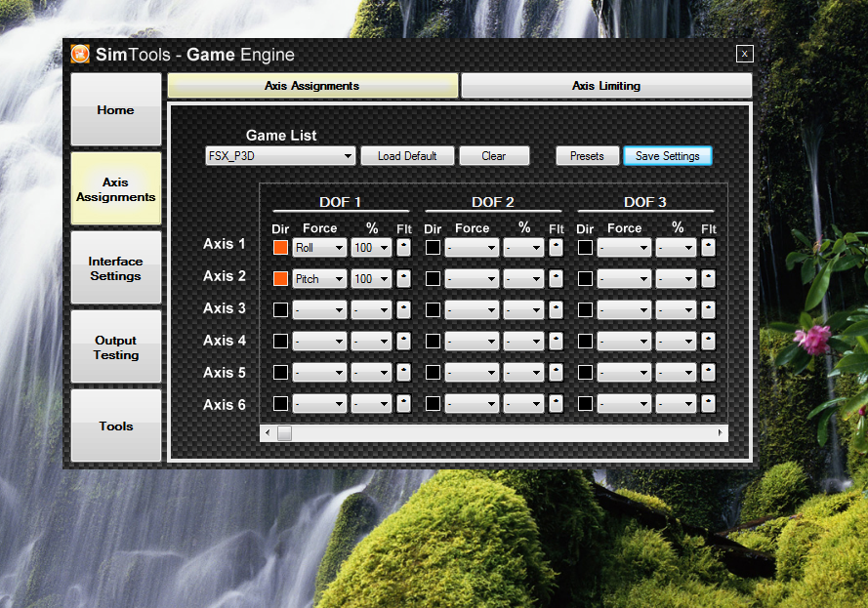Open Flt filter for Axis 2 DOF 2
The image size is (868, 608).
pos(557,279)
